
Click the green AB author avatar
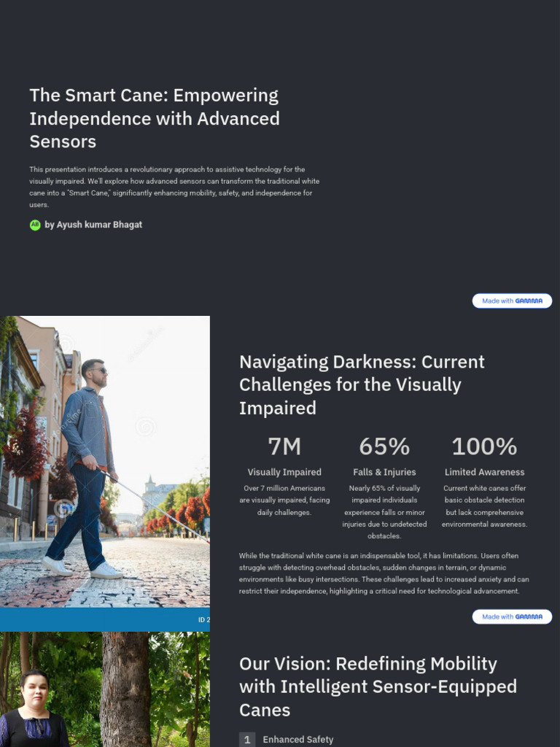pyautogui.click(x=35, y=225)
